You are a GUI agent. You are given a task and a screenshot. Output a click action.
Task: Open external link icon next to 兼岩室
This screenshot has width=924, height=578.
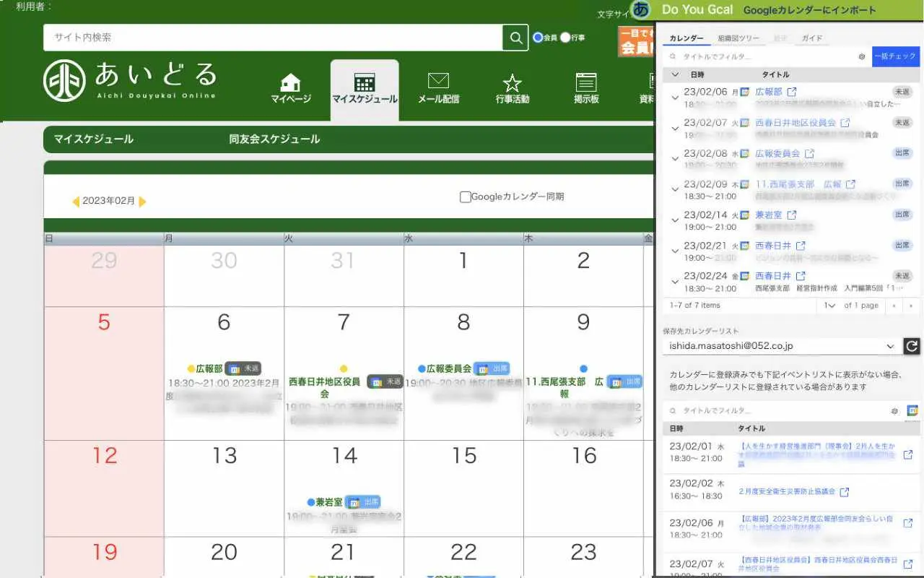pos(792,215)
